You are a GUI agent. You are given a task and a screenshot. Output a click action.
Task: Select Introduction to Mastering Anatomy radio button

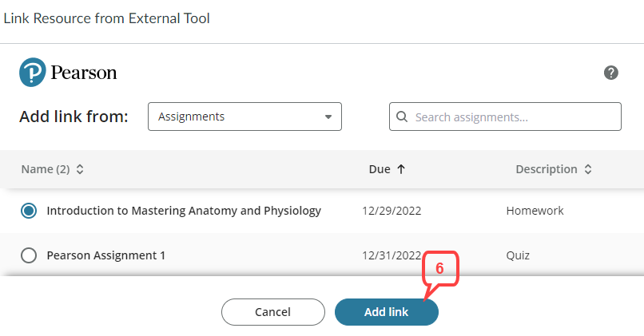29,211
